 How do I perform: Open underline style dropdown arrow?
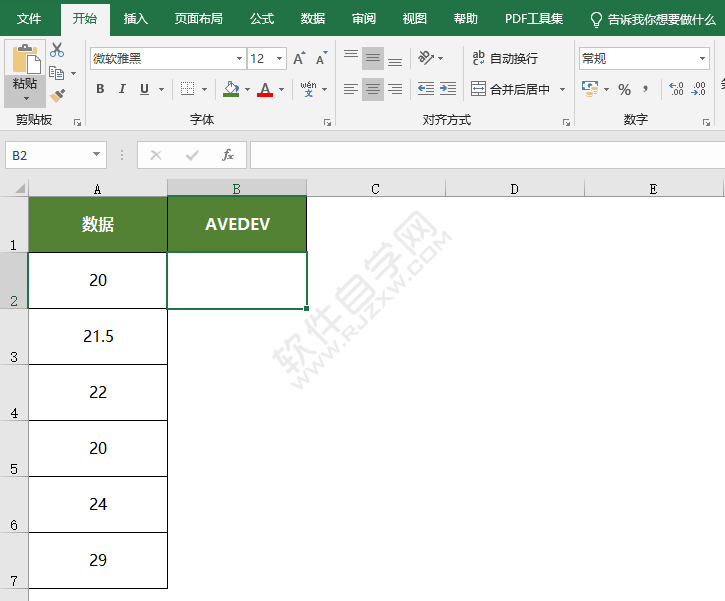click(x=161, y=89)
